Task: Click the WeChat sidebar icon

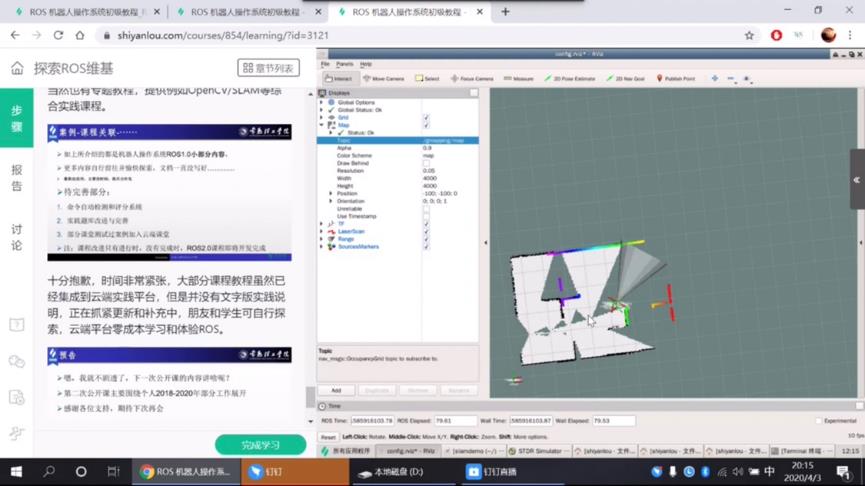Action: [x=17, y=361]
